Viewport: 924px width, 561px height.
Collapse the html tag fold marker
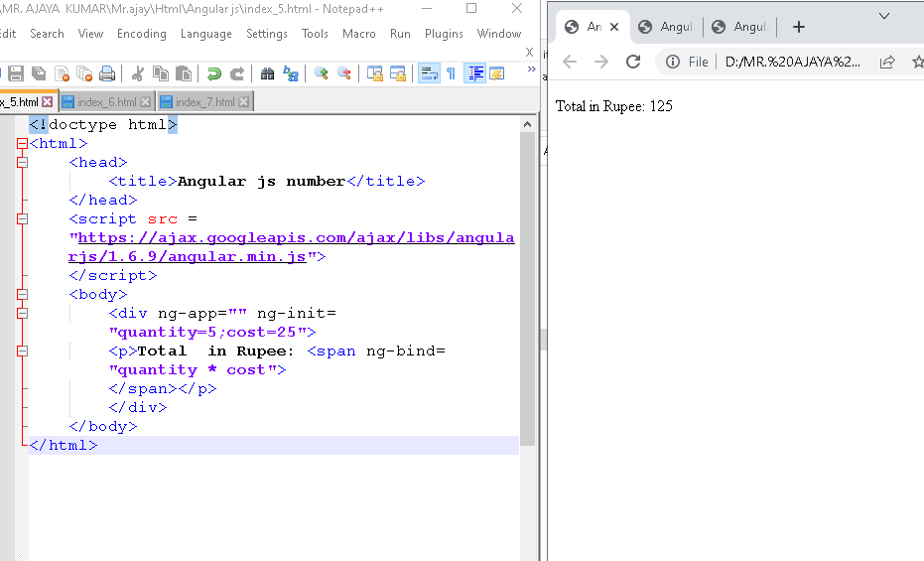click(22, 144)
